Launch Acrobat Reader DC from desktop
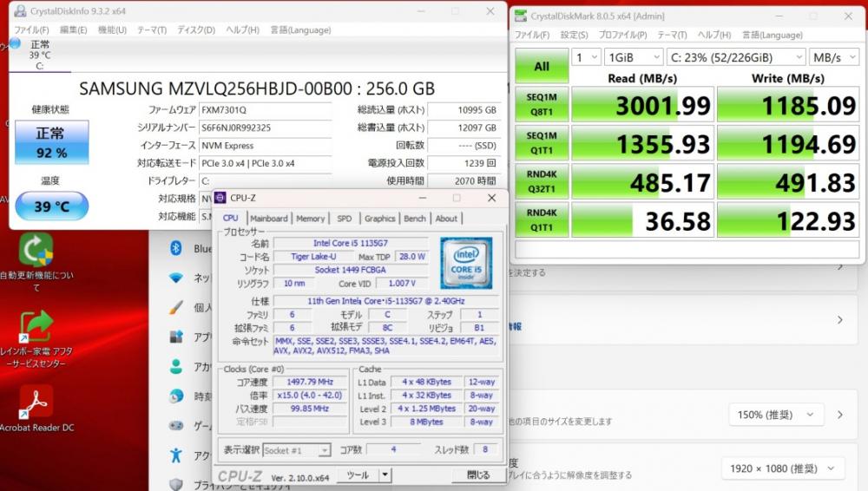 pyautogui.click(x=36, y=409)
